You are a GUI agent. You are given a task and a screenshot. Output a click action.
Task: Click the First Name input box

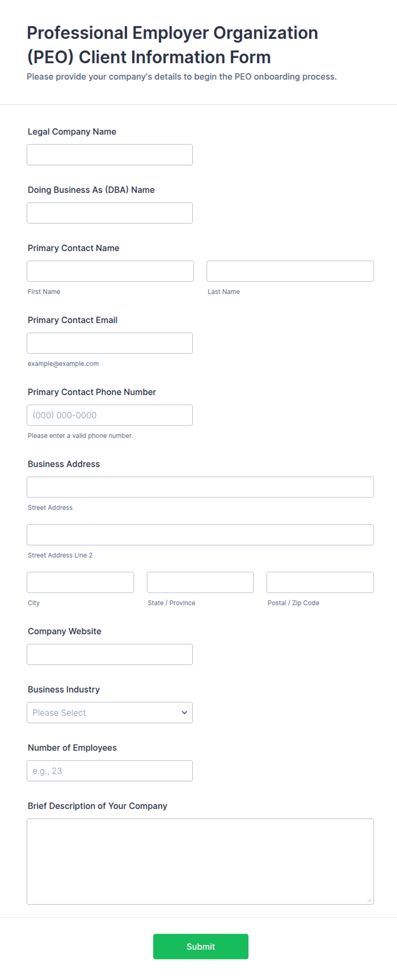click(110, 271)
